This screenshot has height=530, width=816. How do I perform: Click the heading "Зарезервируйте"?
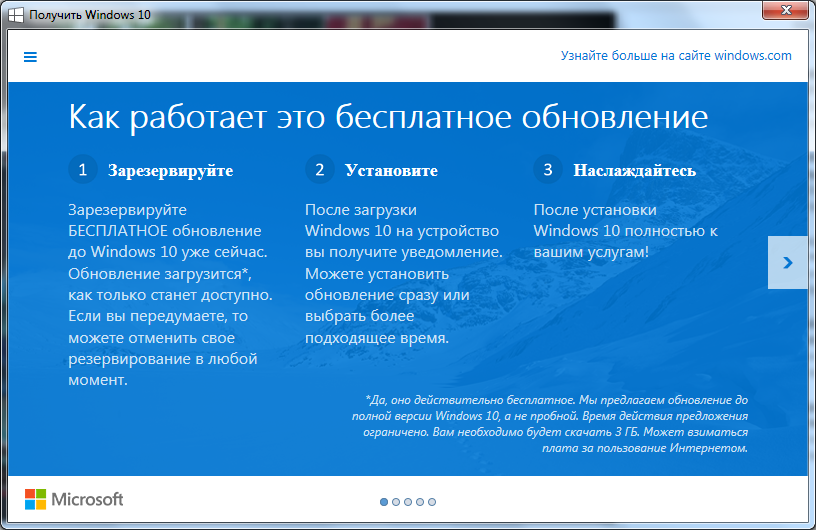click(171, 171)
